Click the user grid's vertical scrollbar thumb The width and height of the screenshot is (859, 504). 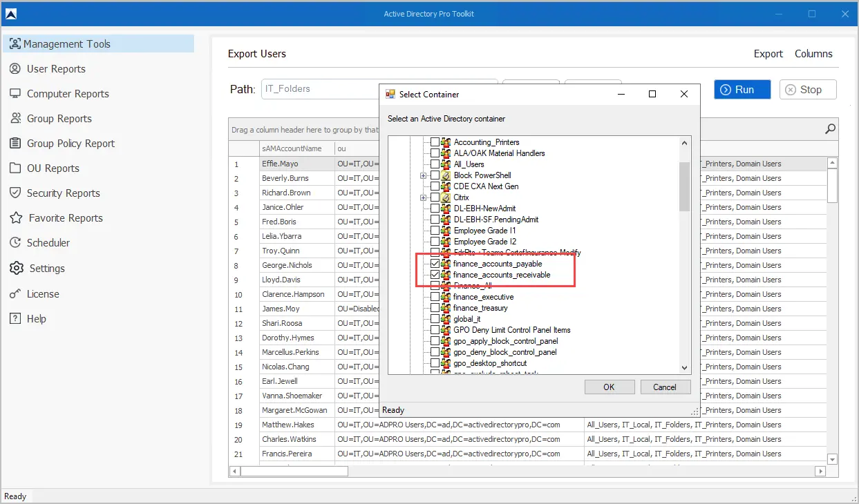[832, 185]
